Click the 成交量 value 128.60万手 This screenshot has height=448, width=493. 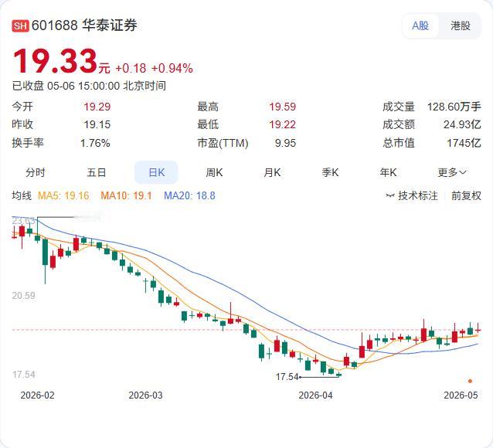pyautogui.click(x=454, y=107)
